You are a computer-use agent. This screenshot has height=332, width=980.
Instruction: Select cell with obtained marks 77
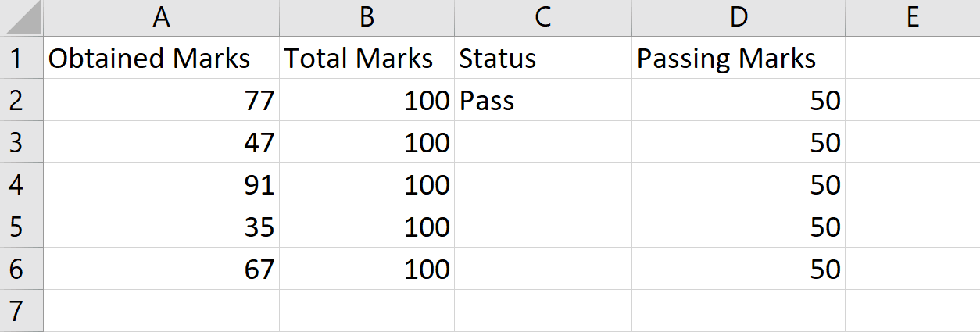click(161, 100)
